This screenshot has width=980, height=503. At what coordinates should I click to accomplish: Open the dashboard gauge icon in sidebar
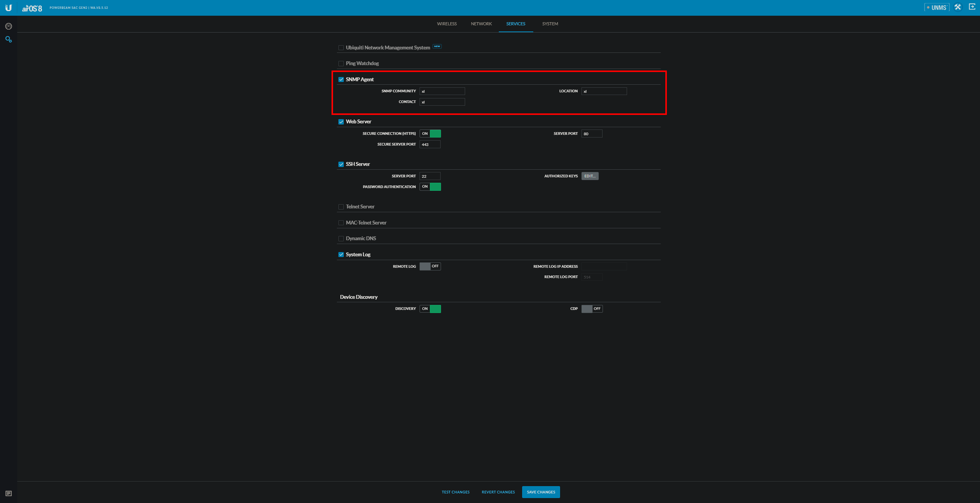click(x=8, y=26)
